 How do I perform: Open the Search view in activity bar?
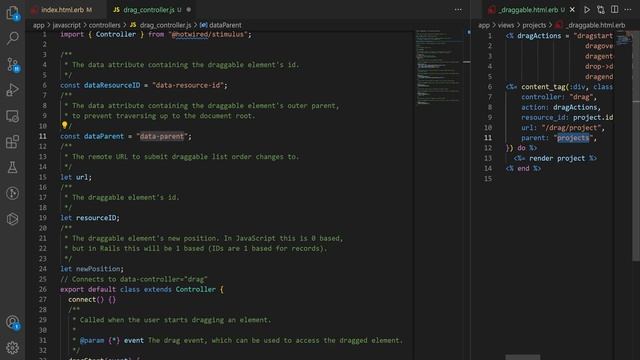click(12, 39)
